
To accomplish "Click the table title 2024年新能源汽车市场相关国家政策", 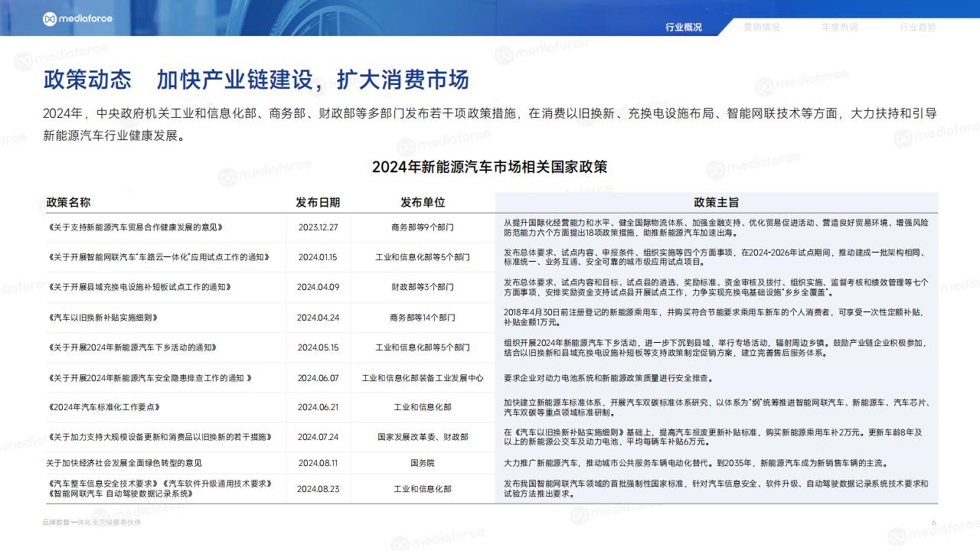I will coord(490,166).
